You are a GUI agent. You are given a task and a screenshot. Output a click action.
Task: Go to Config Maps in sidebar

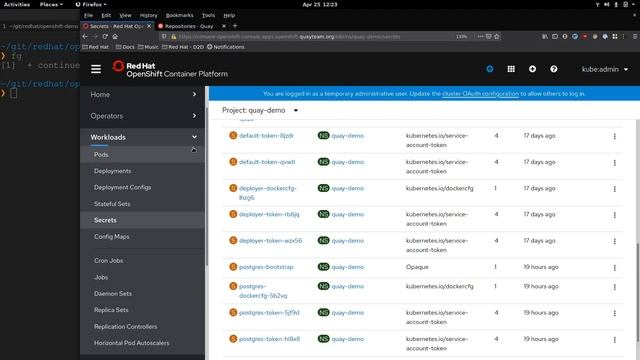coord(112,236)
